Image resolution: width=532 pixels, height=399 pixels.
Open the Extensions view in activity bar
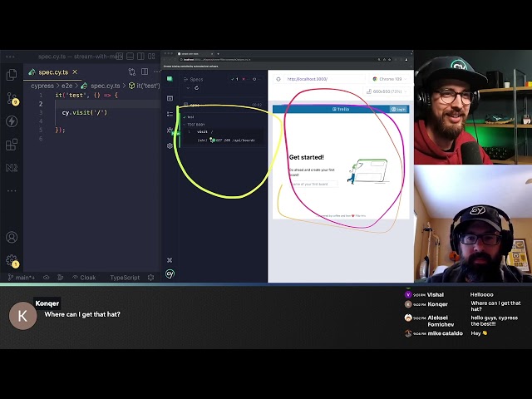pyautogui.click(x=12, y=145)
